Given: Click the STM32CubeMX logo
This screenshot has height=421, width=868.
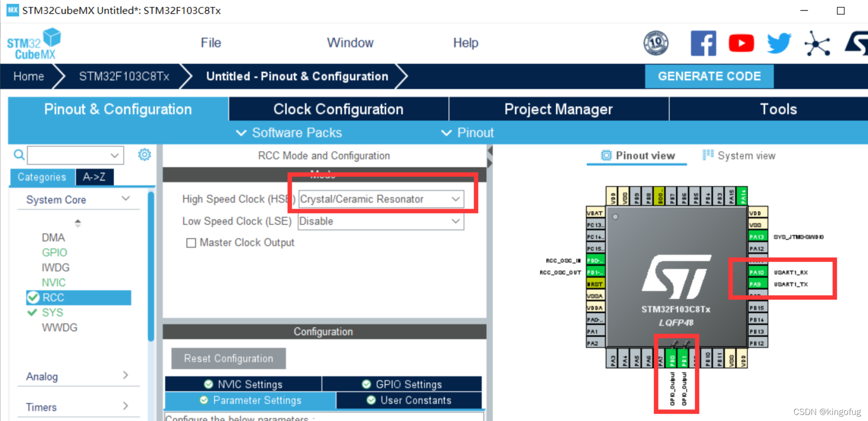Looking at the screenshot, I should tap(34, 44).
